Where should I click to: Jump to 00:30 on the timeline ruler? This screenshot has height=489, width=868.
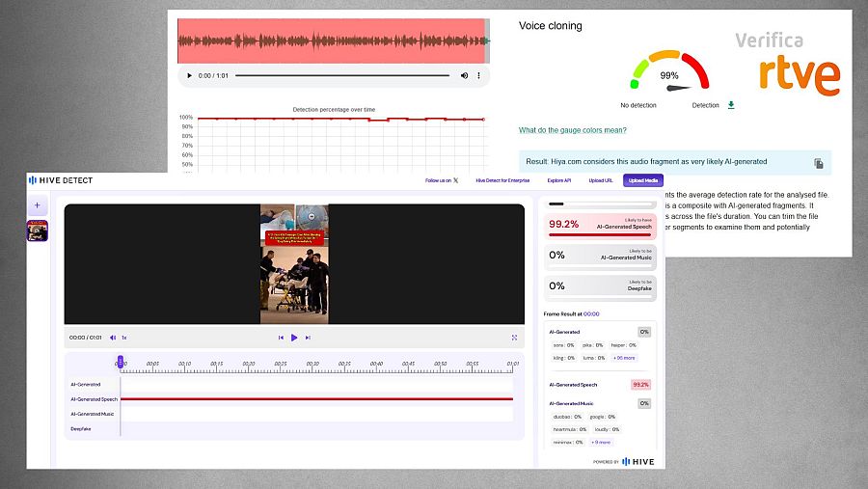coord(312,364)
